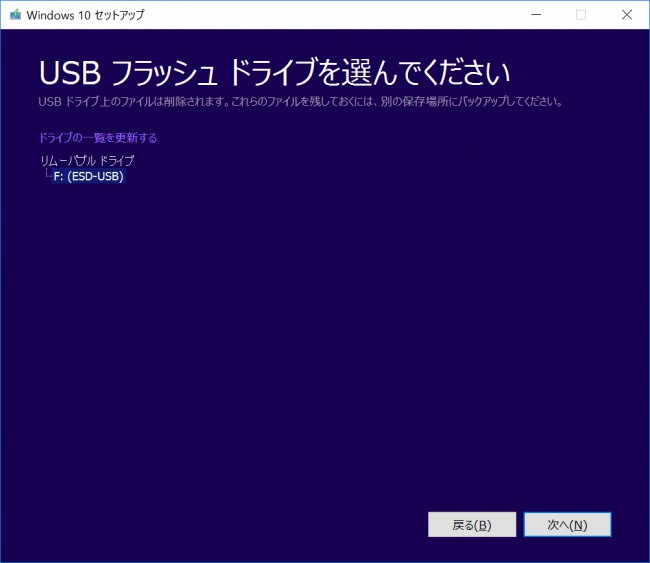This screenshot has height=563, width=650.
Task: Click the USB drive files deletion warning text
Action: pyautogui.click(x=301, y=102)
